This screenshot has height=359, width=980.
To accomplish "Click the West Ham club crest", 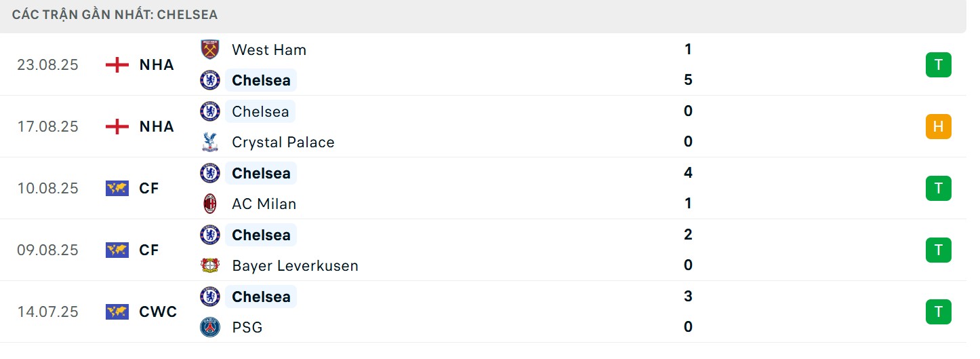I will tap(210, 50).
